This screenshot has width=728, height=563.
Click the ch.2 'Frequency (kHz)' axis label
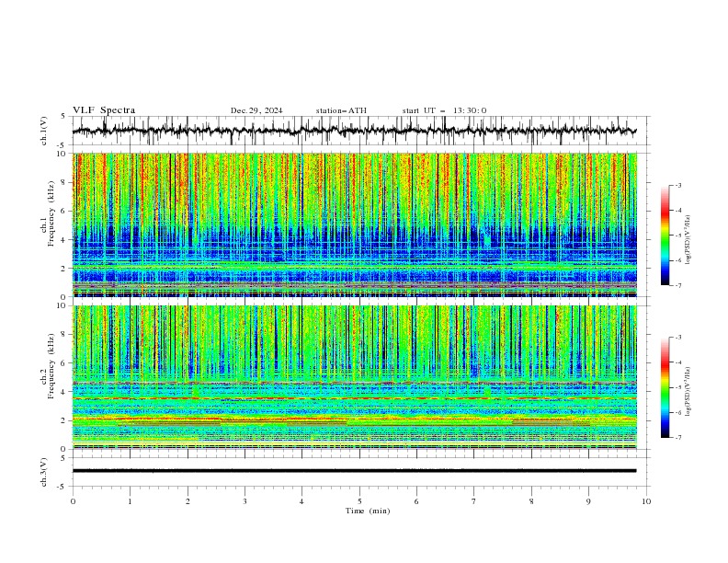click(x=51, y=366)
